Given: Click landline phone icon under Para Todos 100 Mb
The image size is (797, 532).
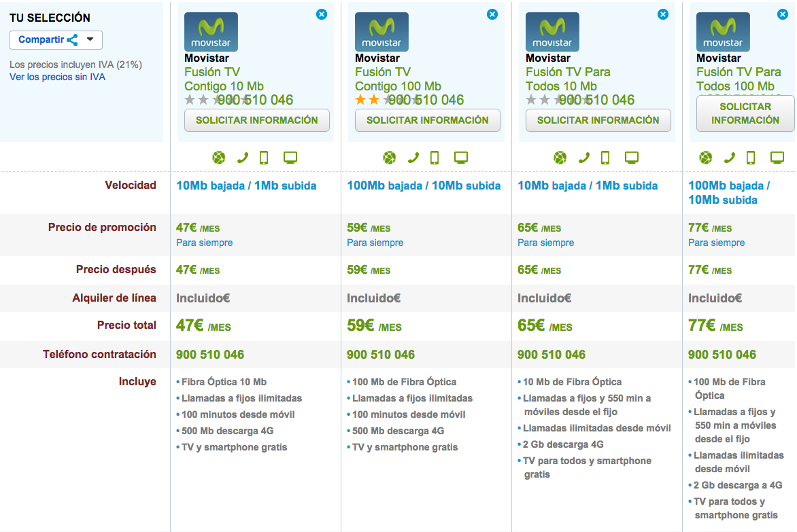Looking at the screenshot, I should [x=730, y=158].
